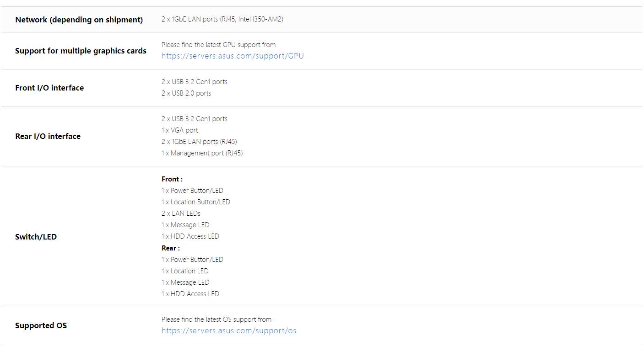Click the bold Front : subheading

coord(172,179)
